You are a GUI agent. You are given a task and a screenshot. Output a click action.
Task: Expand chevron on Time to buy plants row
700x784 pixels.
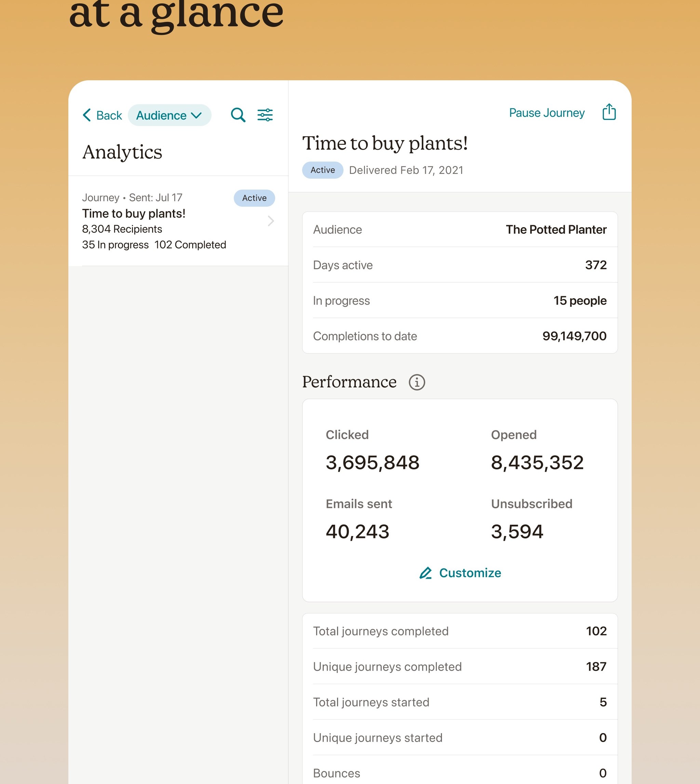point(271,221)
